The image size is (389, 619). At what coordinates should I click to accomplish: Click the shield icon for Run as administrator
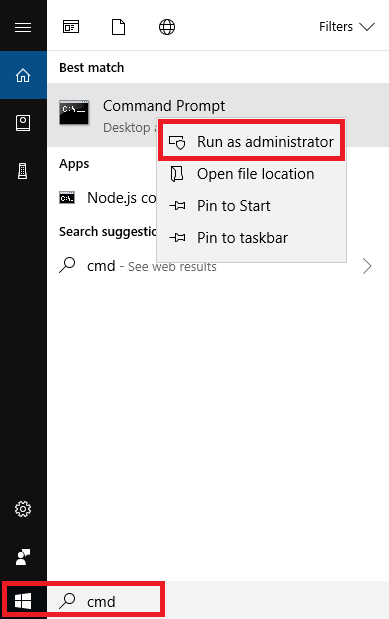coord(177,142)
